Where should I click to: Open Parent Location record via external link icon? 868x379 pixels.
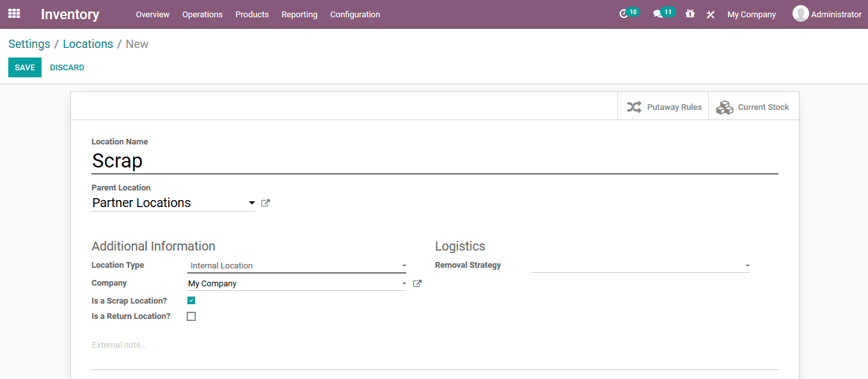click(x=265, y=203)
